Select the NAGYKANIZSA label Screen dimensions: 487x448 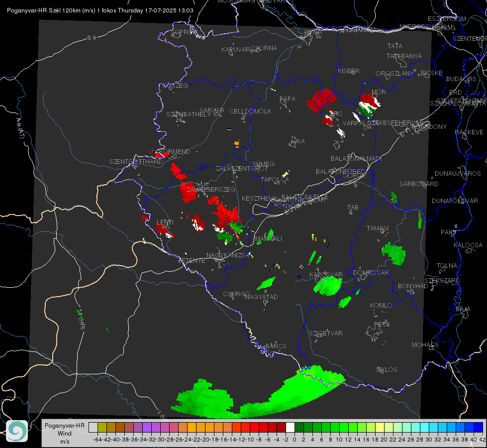point(228,255)
